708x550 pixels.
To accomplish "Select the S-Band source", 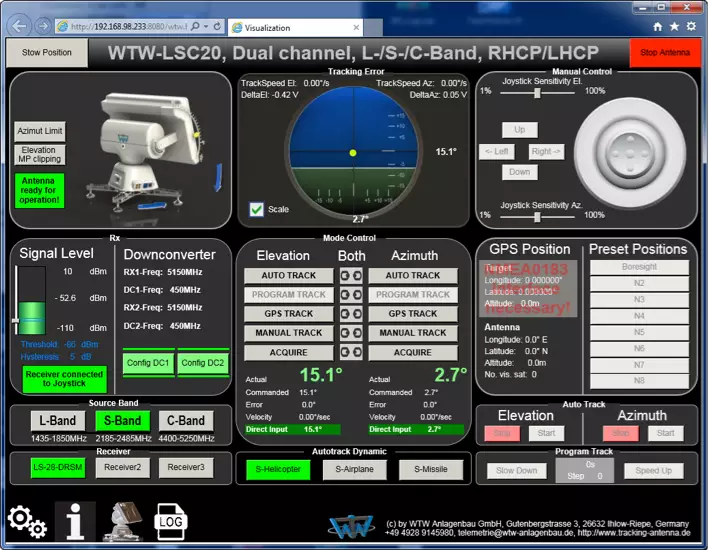I will [x=122, y=421].
